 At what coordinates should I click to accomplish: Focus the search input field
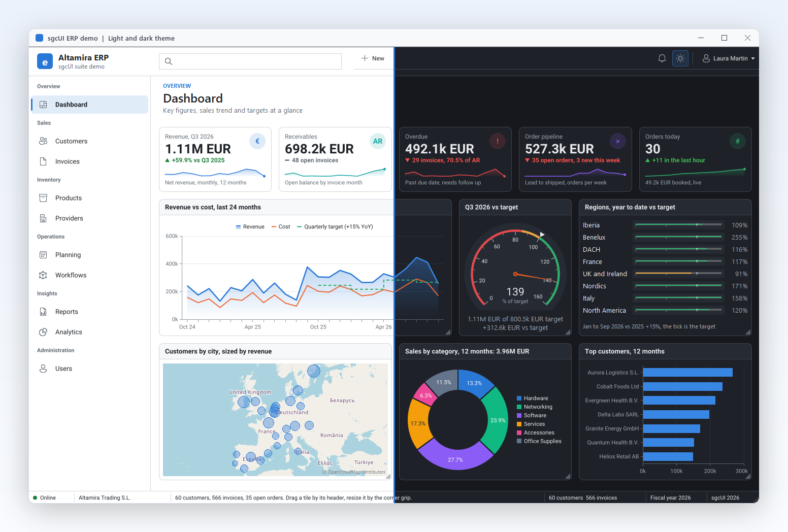(250, 61)
